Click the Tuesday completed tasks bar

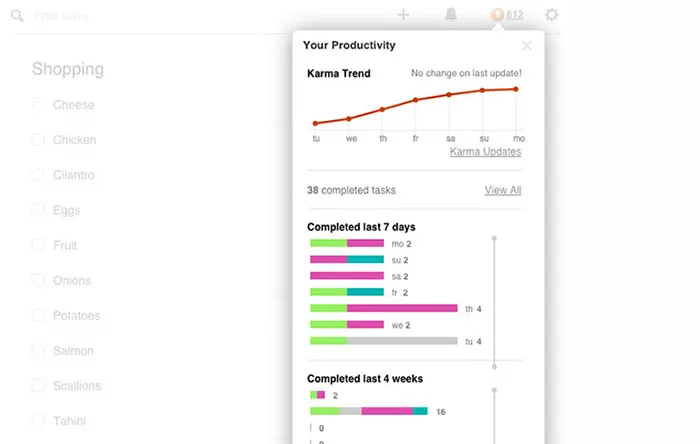click(384, 341)
